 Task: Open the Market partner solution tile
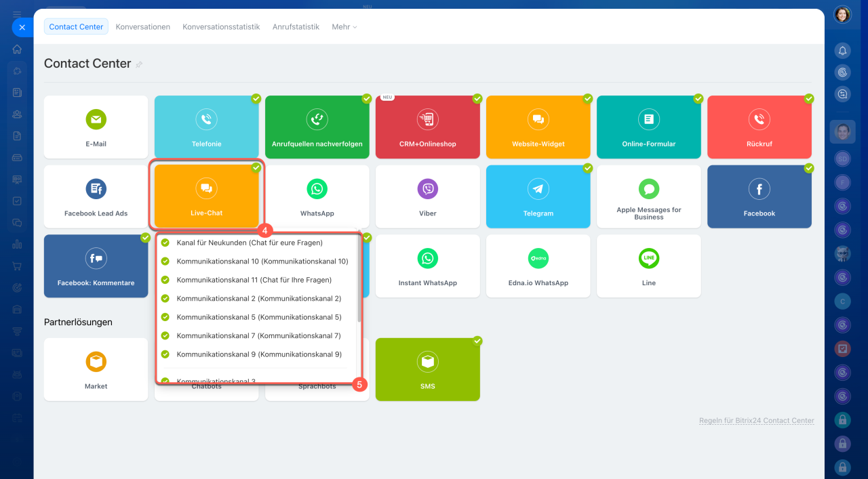(x=96, y=369)
